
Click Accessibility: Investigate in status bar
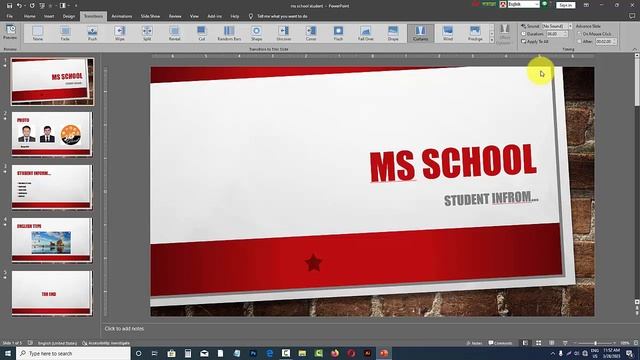pos(106,343)
